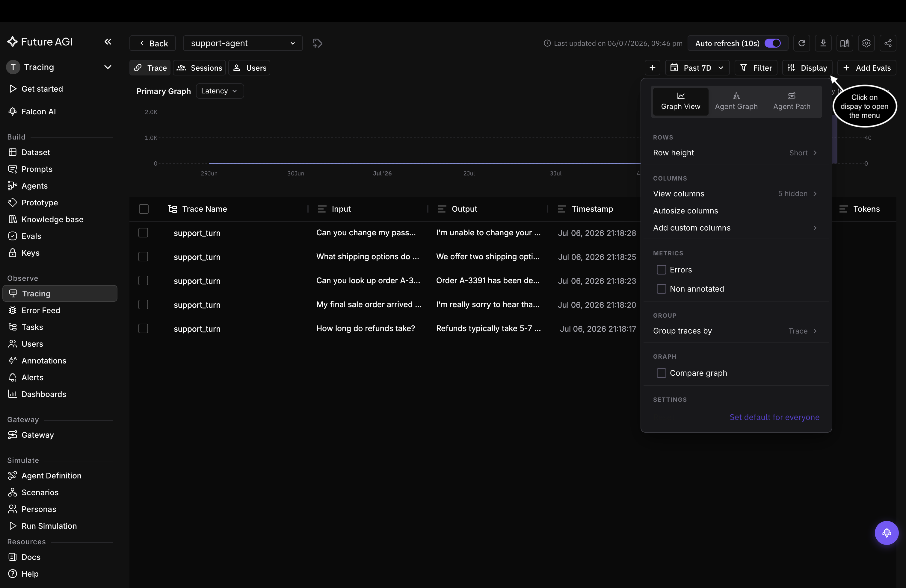
Task: Open Prototype in the sidebar
Action: (x=40, y=202)
